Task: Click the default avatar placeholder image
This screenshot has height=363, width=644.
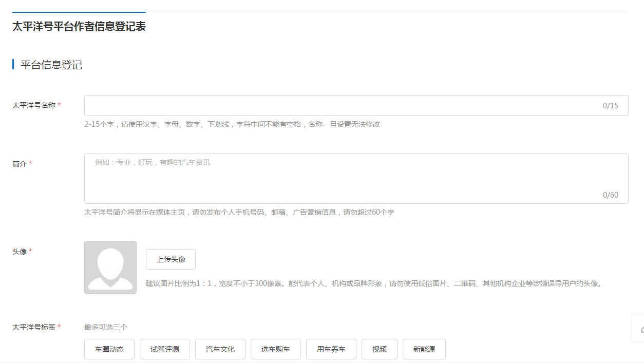Action: (110, 268)
